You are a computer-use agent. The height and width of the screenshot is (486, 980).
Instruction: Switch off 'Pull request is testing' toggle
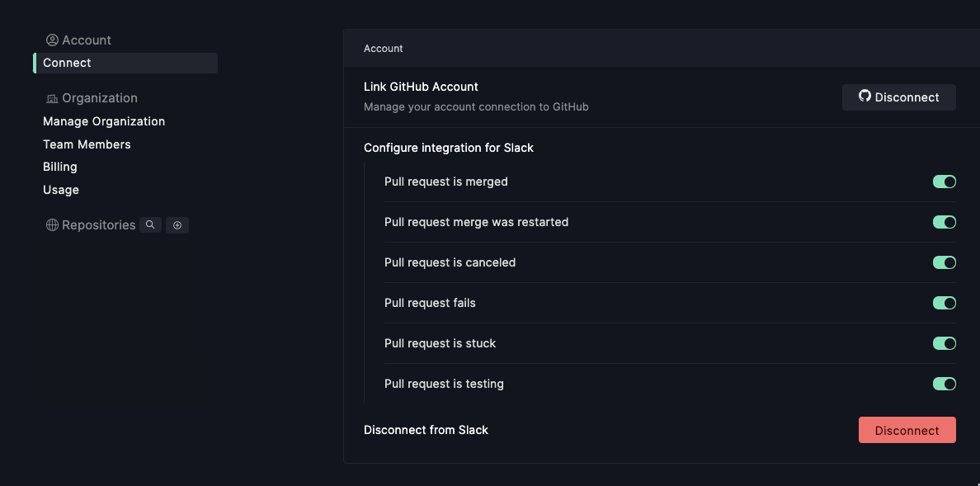coord(944,384)
